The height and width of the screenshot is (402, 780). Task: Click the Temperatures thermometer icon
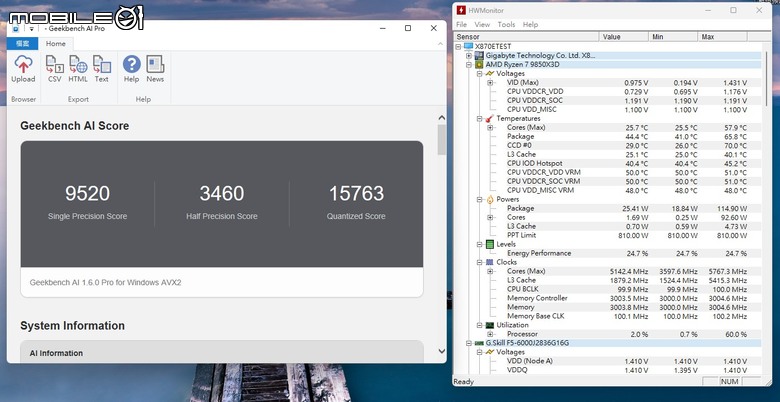490,119
